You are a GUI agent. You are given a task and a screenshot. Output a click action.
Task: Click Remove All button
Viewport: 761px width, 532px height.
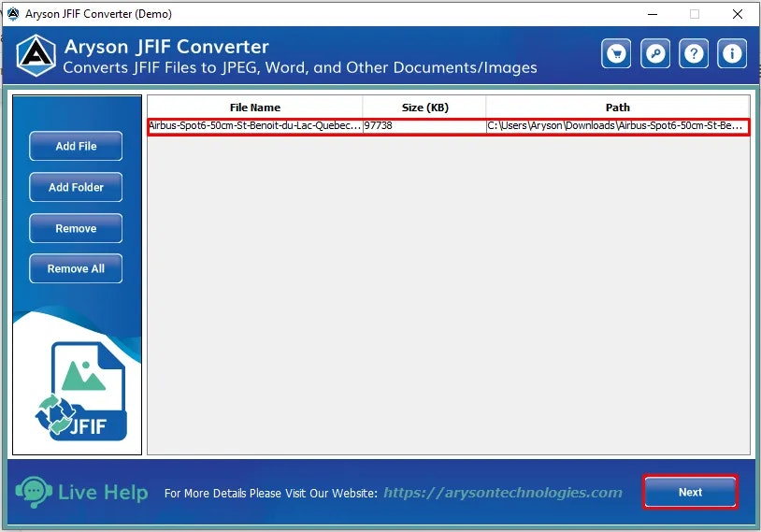(76, 268)
